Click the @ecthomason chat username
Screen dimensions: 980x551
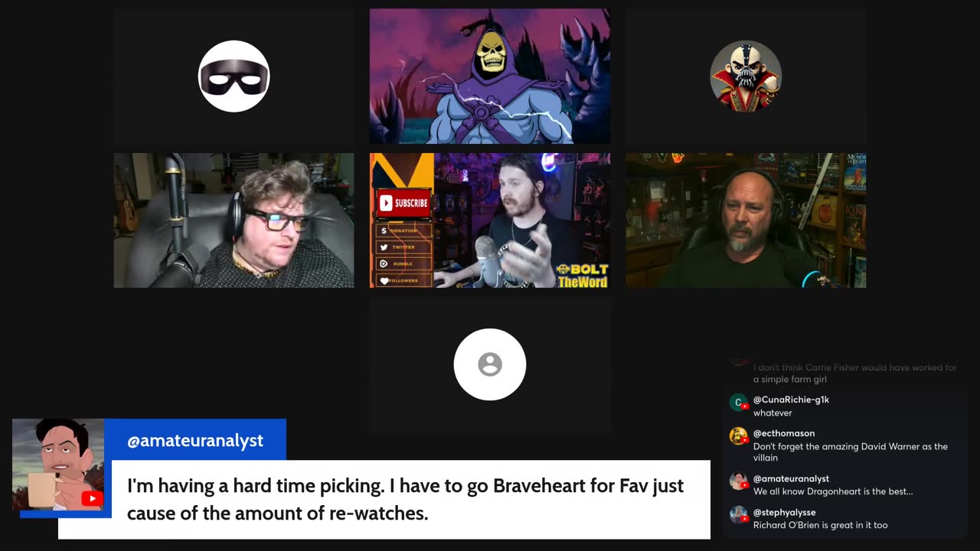coord(784,433)
